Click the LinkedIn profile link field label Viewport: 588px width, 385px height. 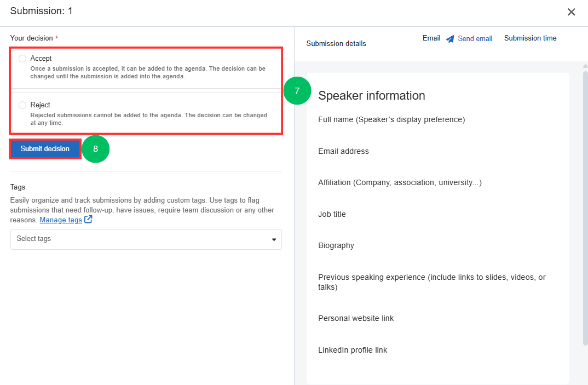pos(353,350)
